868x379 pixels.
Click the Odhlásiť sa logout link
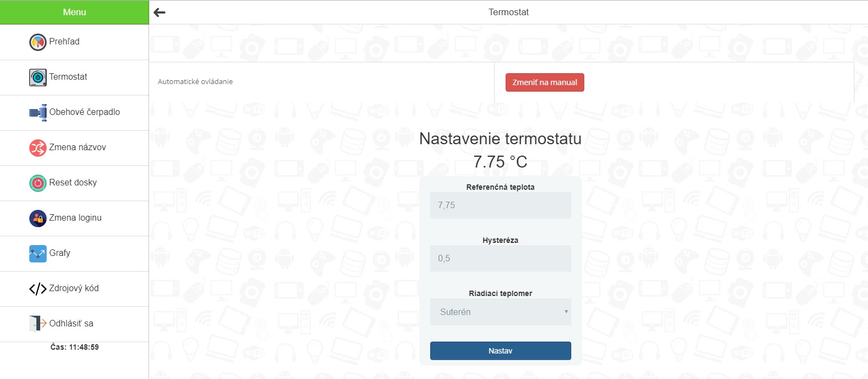coord(71,324)
